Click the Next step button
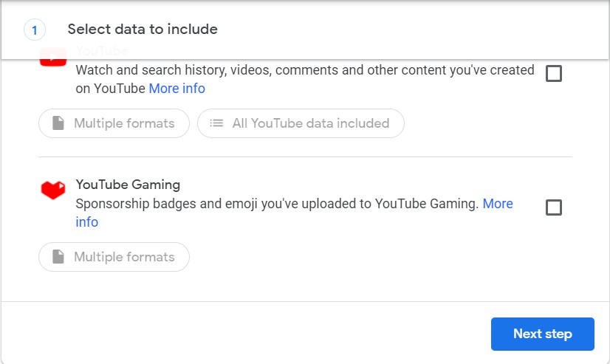This screenshot has height=364, width=610. pos(542,334)
